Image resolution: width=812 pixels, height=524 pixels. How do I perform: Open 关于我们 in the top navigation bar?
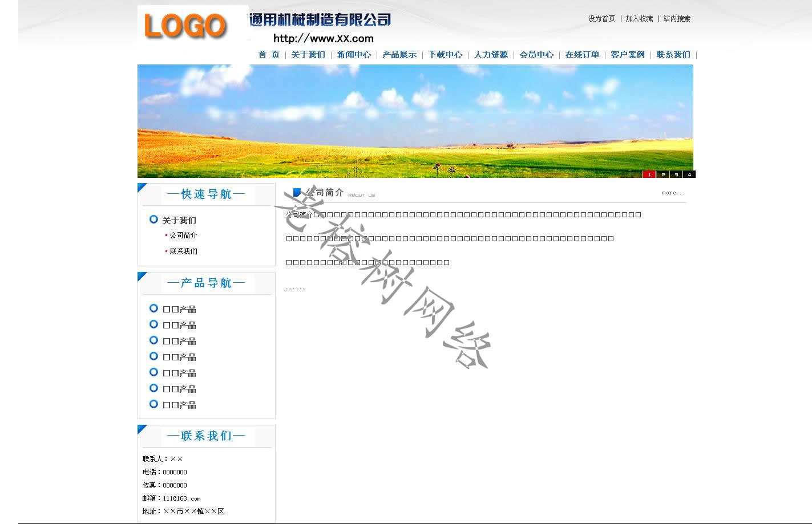pos(308,55)
